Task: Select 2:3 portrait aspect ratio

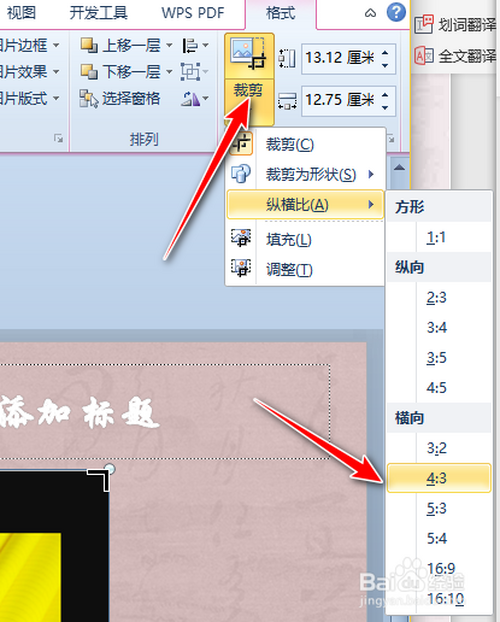Action: pyautogui.click(x=439, y=298)
